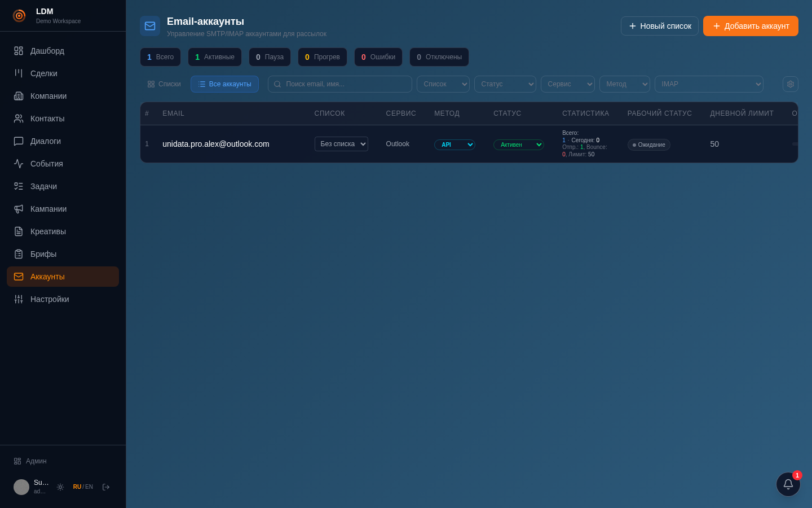Click the Компании building icon
The height and width of the screenshot is (508, 812).
pos(19,96)
